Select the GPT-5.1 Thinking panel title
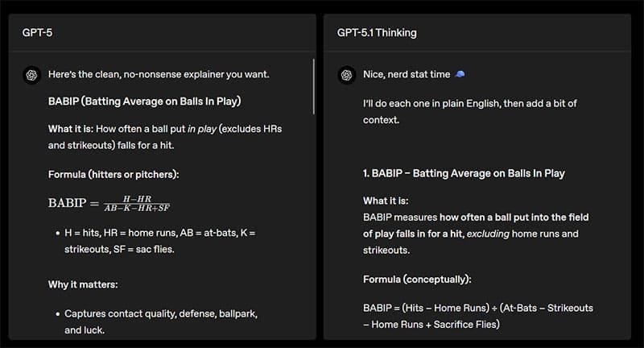 [377, 33]
